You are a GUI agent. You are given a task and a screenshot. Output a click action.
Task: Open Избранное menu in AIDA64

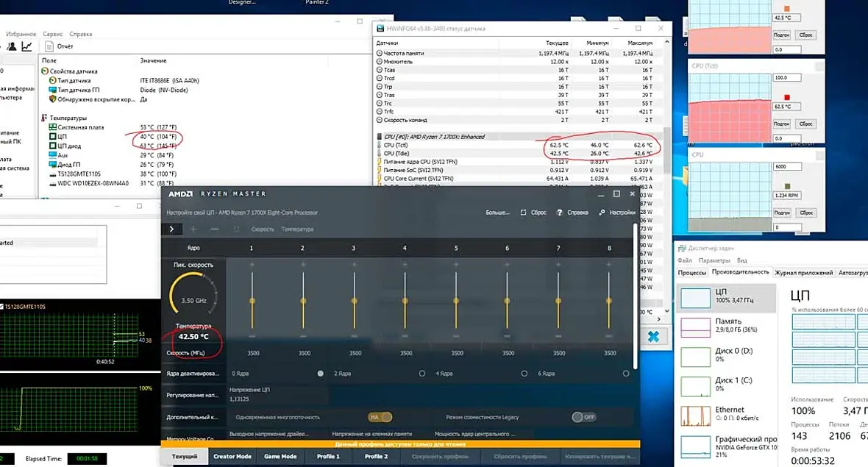[x=21, y=34]
